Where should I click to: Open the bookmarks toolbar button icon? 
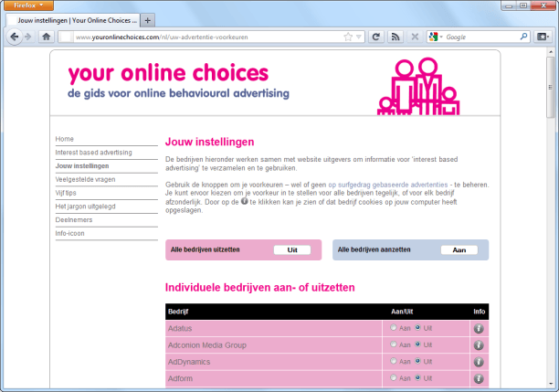543,37
